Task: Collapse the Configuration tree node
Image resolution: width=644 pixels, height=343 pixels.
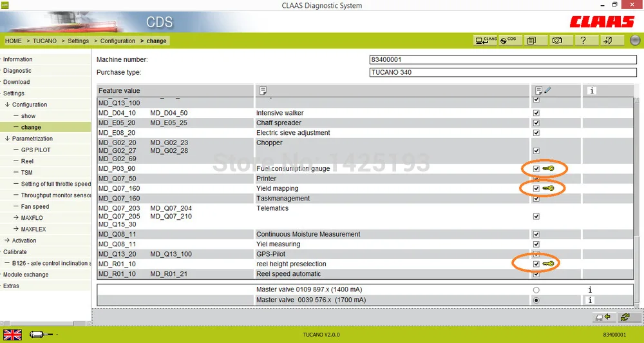Action: pyautogui.click(x=7, y=104)
